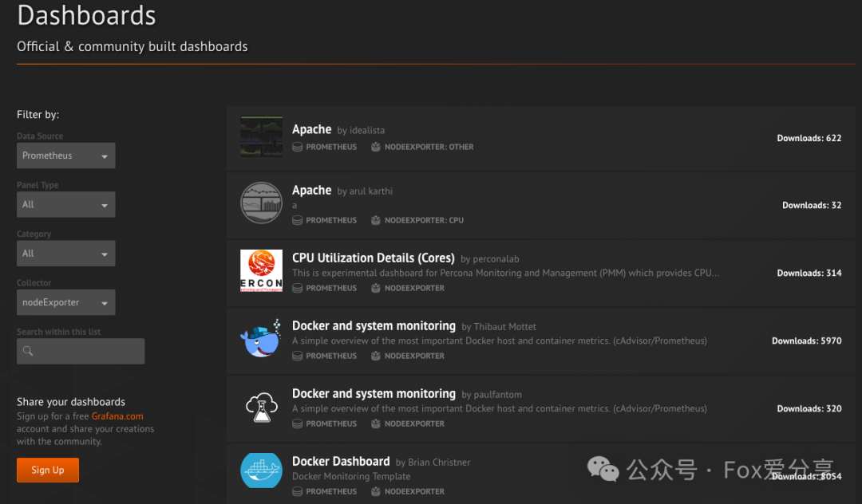Open the Apache by idealista thumbnail
The width and height of the screenshot is (862, 504).
pos(261,136)
